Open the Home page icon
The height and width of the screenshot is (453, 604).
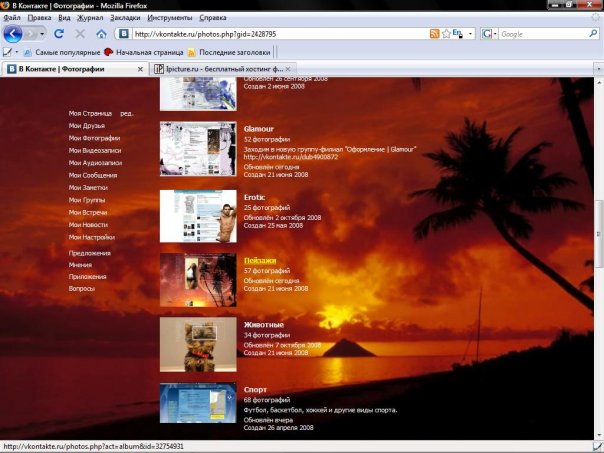click(x=101, y=34)
